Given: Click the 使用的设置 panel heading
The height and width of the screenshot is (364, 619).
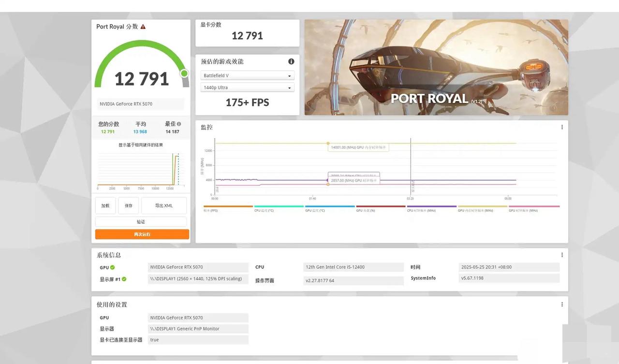Looking at the screenshot, I should (x=112, y=305).
